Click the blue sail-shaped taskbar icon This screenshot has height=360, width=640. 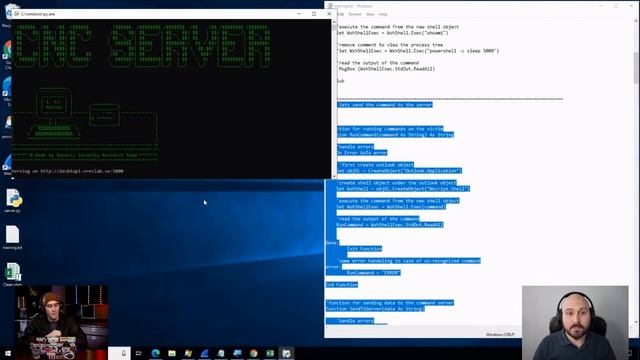(204, 353)
